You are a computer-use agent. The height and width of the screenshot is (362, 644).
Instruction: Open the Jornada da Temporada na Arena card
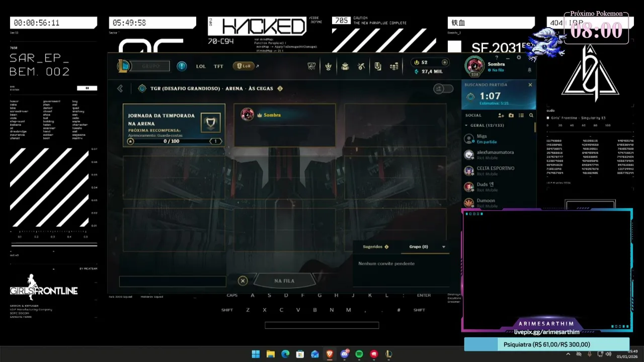coord(174,125)
